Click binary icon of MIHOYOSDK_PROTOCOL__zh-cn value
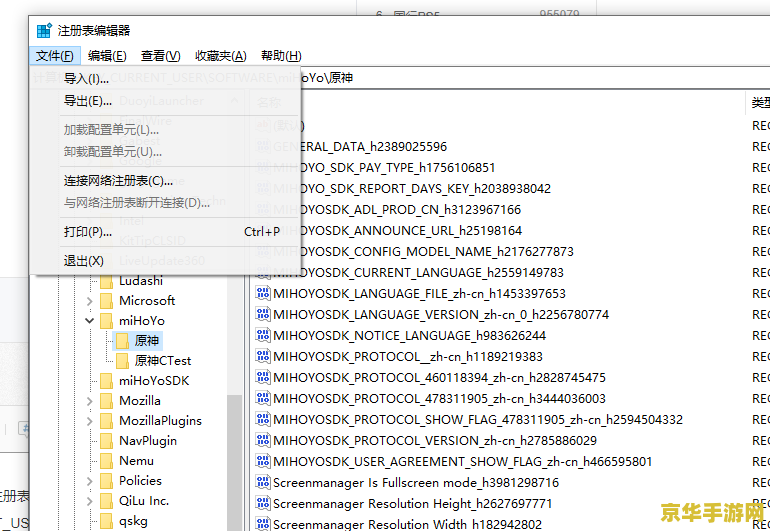The image size is (770, 531). pos(263,356)
